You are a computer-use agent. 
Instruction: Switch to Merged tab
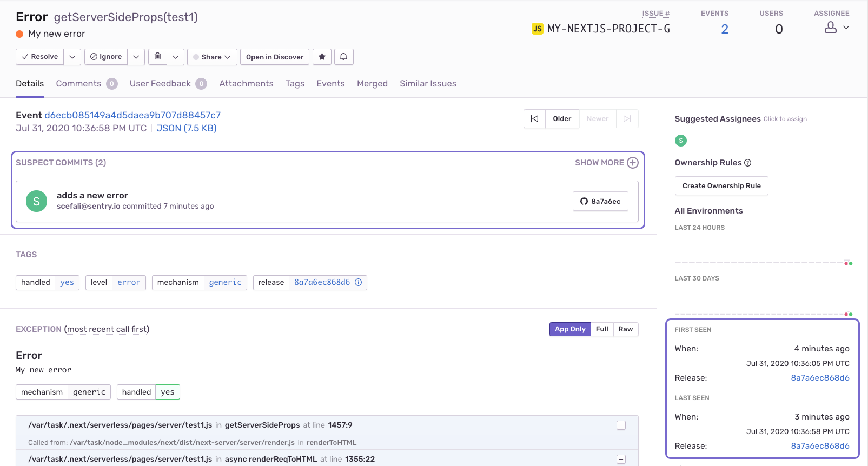coord(372,84)
